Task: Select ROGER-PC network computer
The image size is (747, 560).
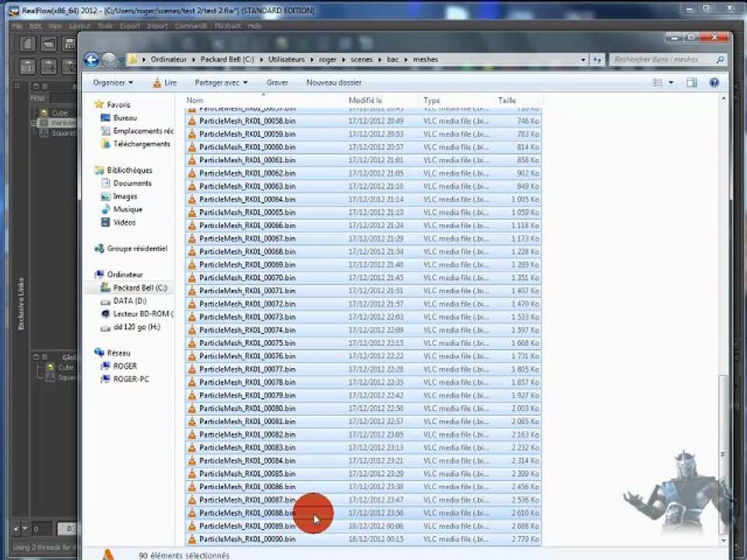Action: tap(131, 379)
